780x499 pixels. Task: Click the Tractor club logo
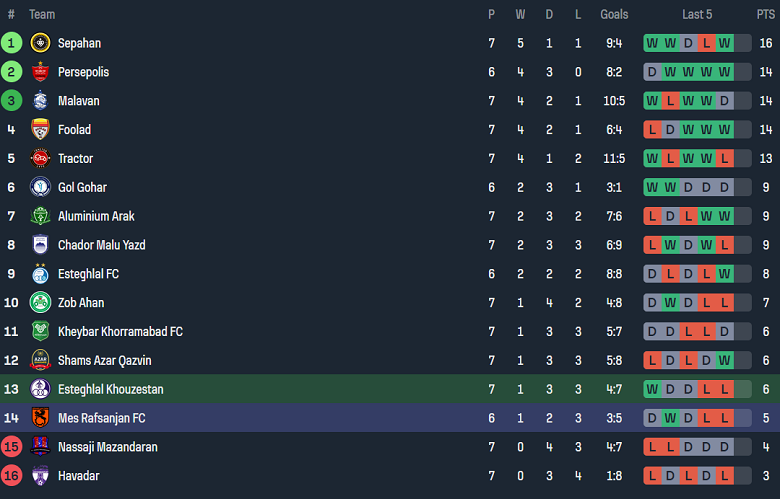40,158
